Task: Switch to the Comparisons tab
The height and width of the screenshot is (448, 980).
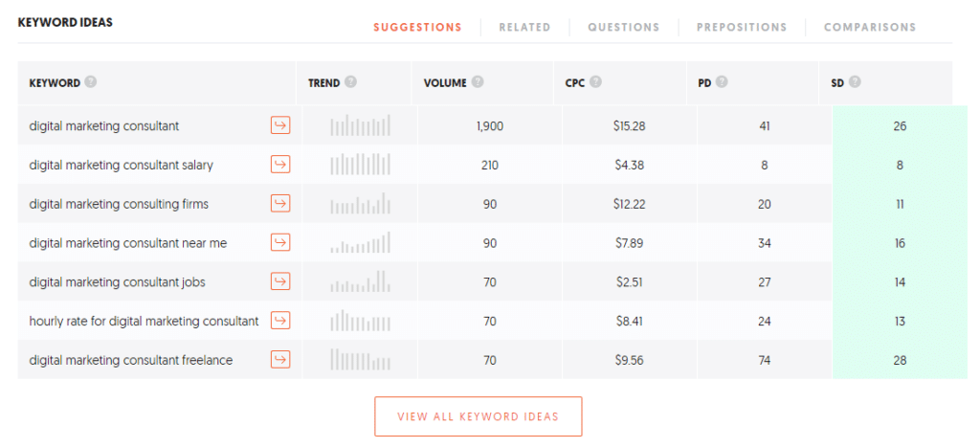Action: coord(870,28)
